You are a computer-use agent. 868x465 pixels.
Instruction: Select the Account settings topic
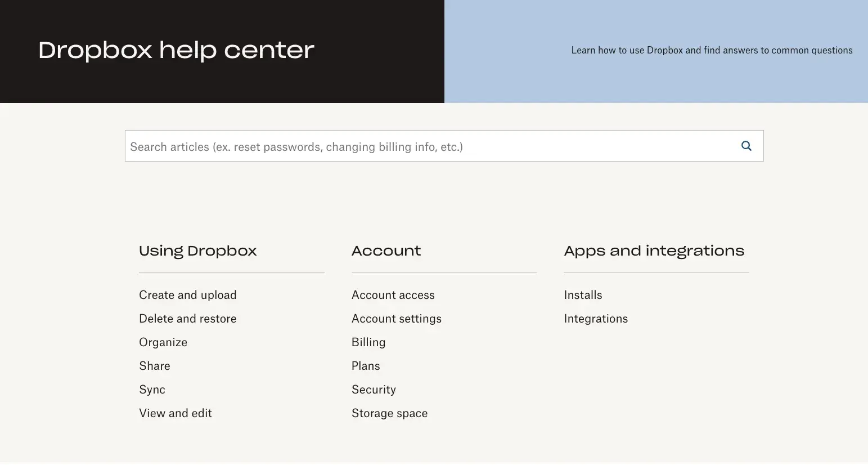click(397, 318)
